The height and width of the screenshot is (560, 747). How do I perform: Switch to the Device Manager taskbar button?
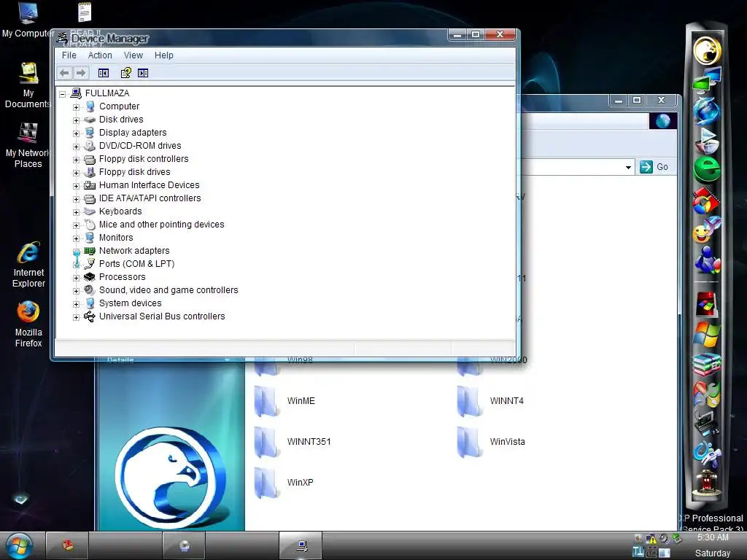(301, 545)
